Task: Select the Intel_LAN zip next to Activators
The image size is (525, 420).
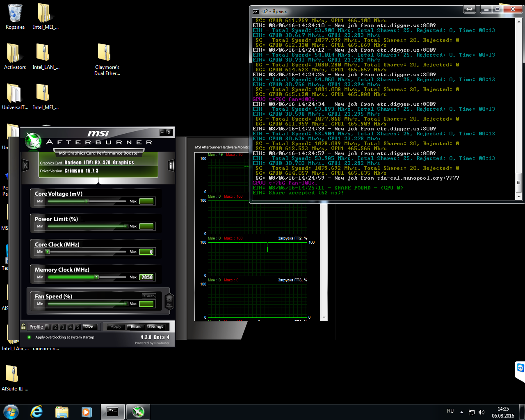Action: pos(46,57)
